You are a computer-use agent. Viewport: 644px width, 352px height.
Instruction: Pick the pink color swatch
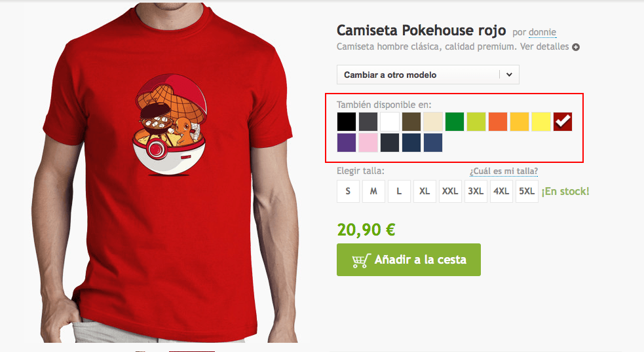click(368, 143)
